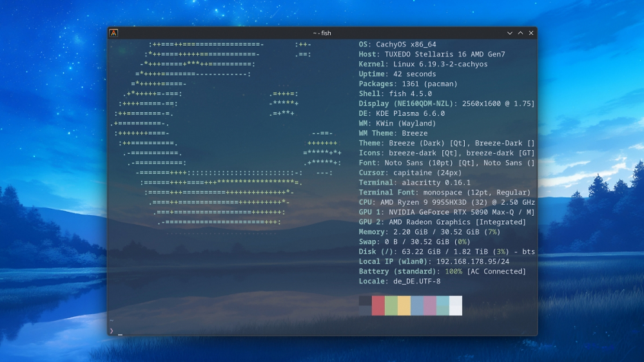Image resolution: width=644 pixels, height=362 pixels.
Task: Click the CachyOS ASCII art logo
Action: [x=226, y=133]
